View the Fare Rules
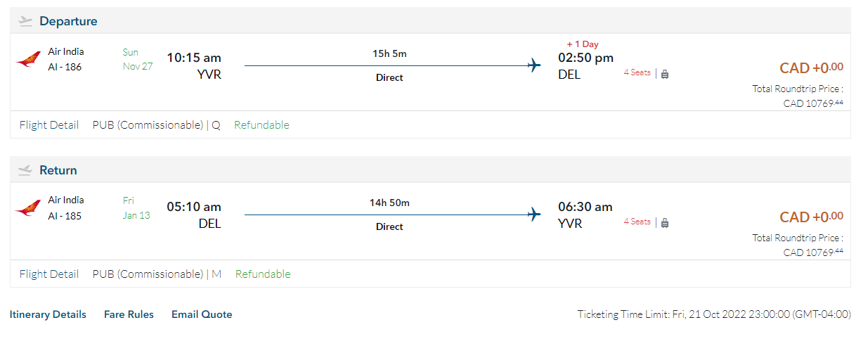868x339 pixels. point(129,314)
